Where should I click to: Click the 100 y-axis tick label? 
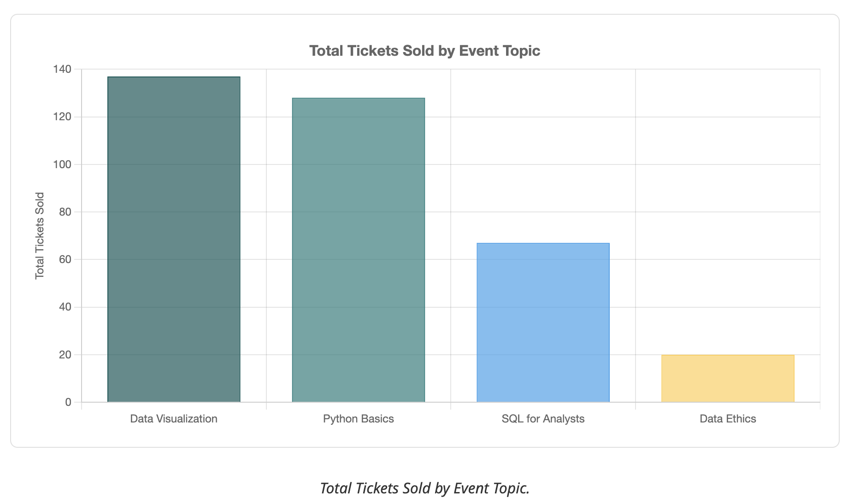click(x=62, y=164)
